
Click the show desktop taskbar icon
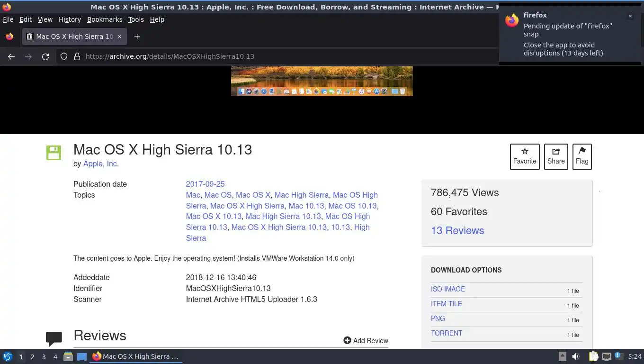pos(82,356)
